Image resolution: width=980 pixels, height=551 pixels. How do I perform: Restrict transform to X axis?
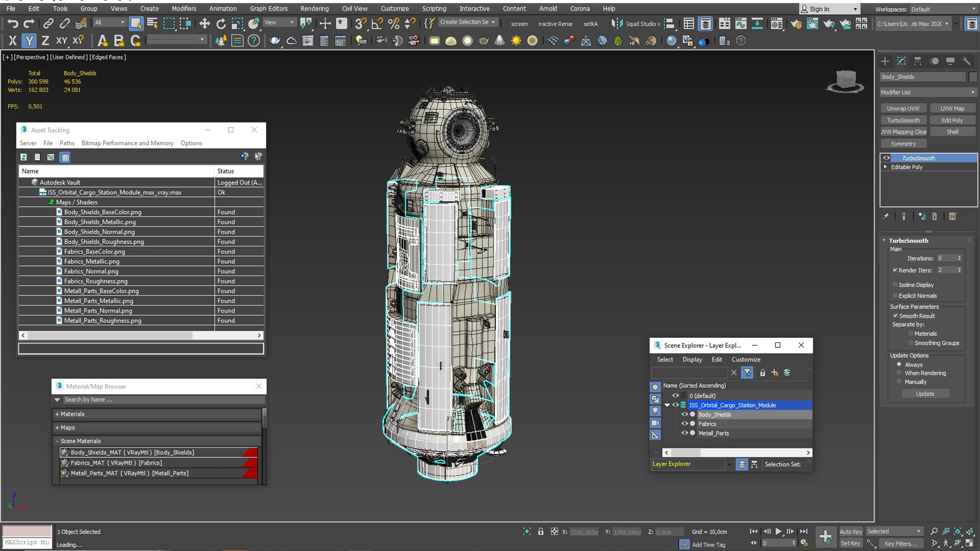[x=13, y=41]
